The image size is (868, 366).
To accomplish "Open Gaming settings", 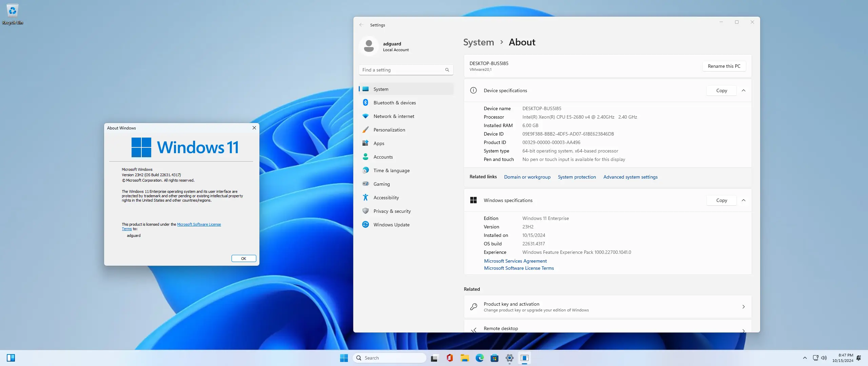I will [381, 184].
